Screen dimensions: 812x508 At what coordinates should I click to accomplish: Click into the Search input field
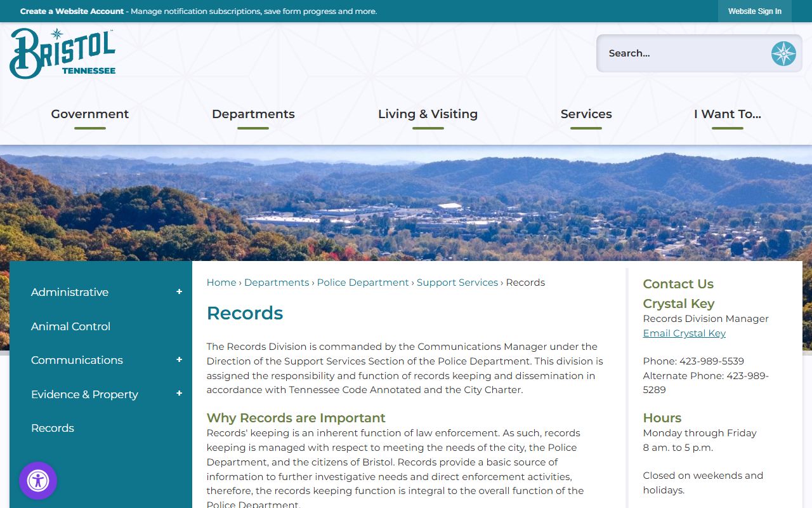pyautogui.click(x=682, y=53)
